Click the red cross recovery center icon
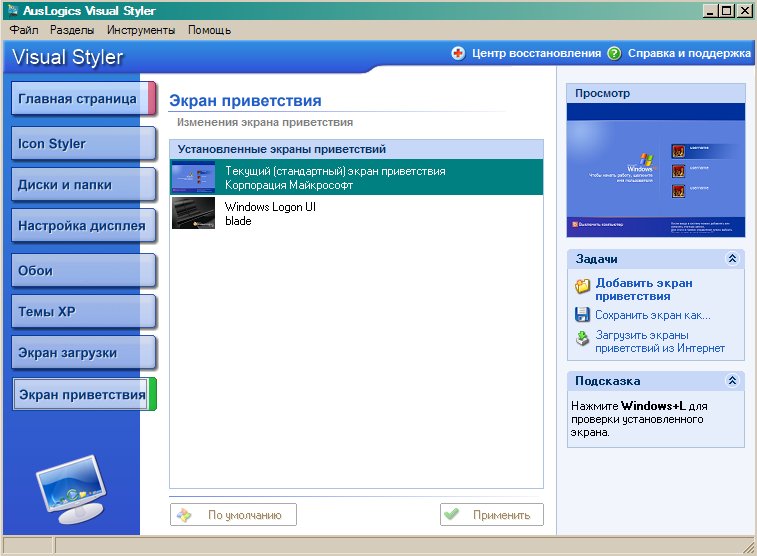Screen dimensions: 757x556 tap(458, 53)
